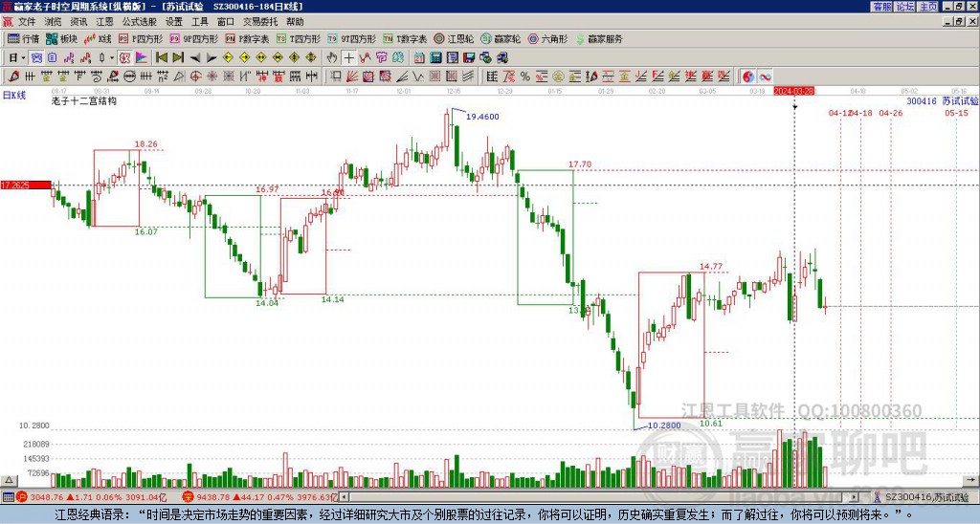Click the right-arrow button beside volume panel
This screenshot has height=524, width=980.
click(970, 481)
